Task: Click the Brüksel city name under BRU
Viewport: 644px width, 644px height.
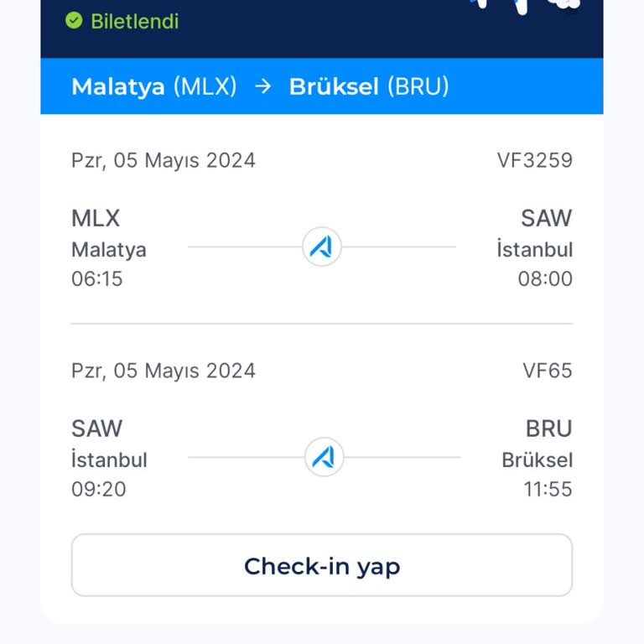Action: click(x=538, y=460)
